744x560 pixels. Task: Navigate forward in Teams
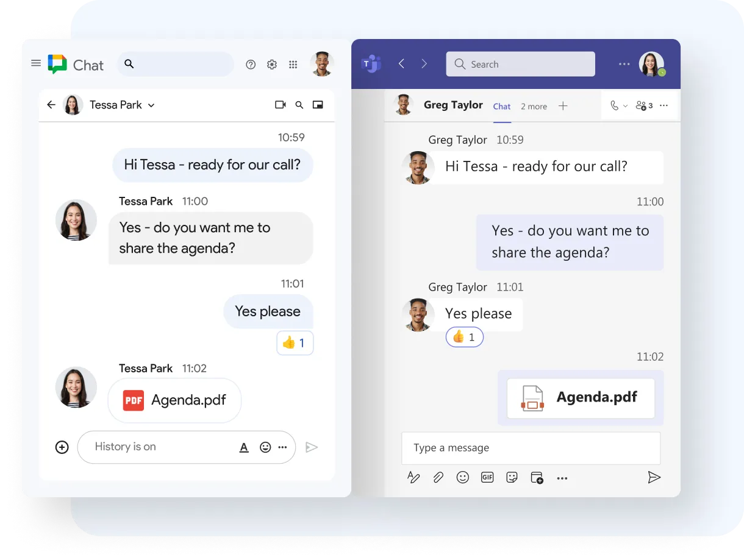[x=424, y=63]
